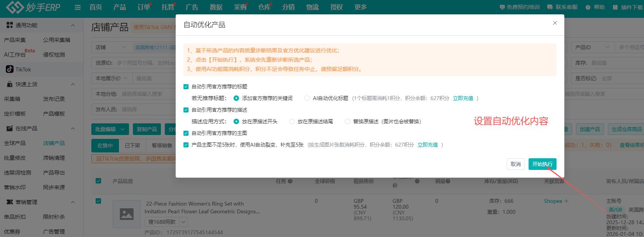The width and height of the screenshot is (644, 237).
Task: Click the product image placeholder thumbnail
Action: click(x=127, y=214)
